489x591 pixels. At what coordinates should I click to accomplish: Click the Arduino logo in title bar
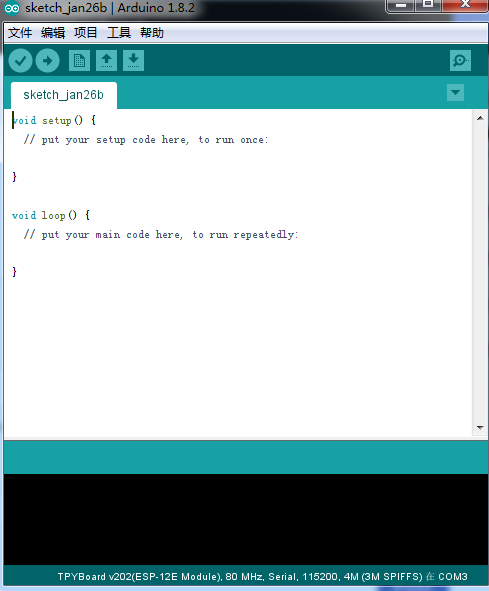pos(12,8)
